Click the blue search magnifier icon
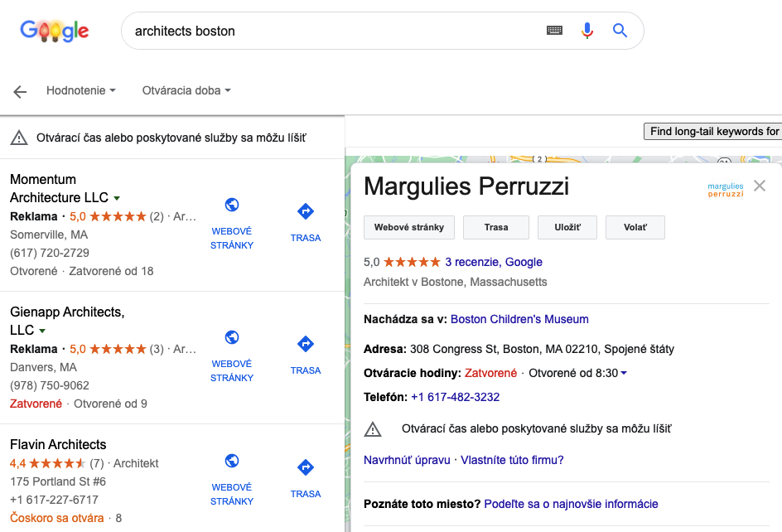The image size is (782, 532). pos(620,31)
